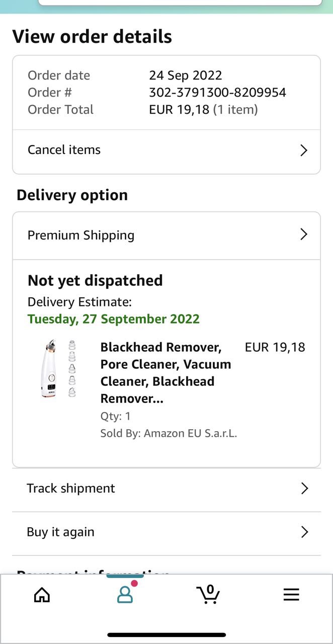Select Cancel items option

(64, 150)
